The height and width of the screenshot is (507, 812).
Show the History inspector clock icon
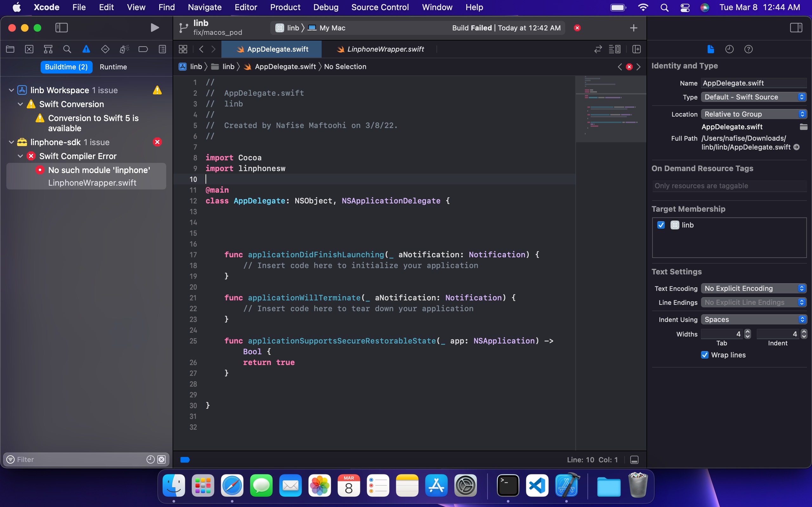[x=729, y=49]
